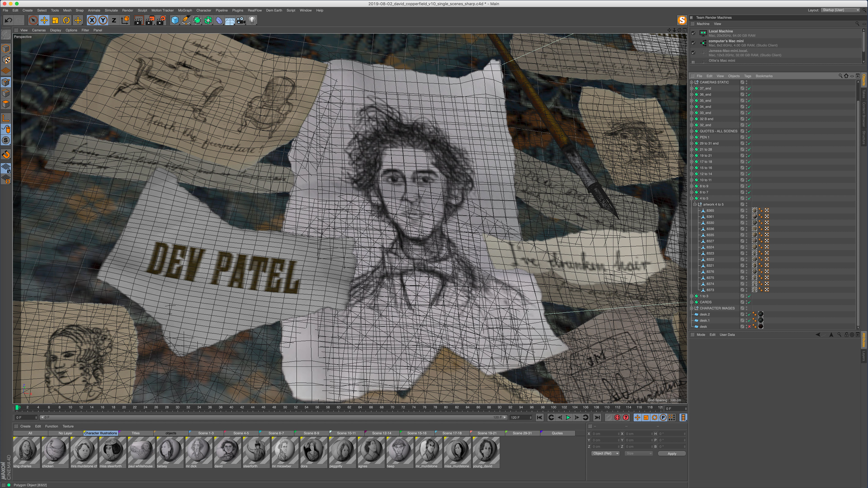The image size is (868, 488).
Task: Open the Layout Startup (User) dropdown
Action: tap(840, 10)
